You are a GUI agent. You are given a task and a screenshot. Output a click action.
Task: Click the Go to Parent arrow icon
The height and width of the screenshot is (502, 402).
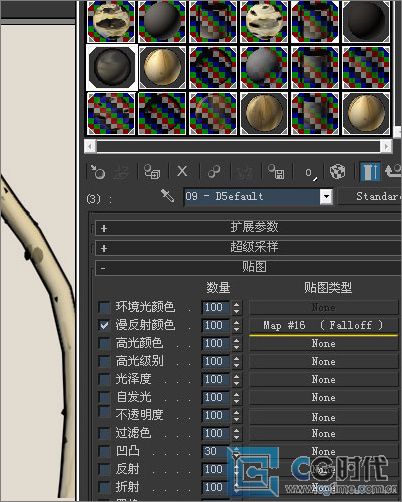coord(393,171)
